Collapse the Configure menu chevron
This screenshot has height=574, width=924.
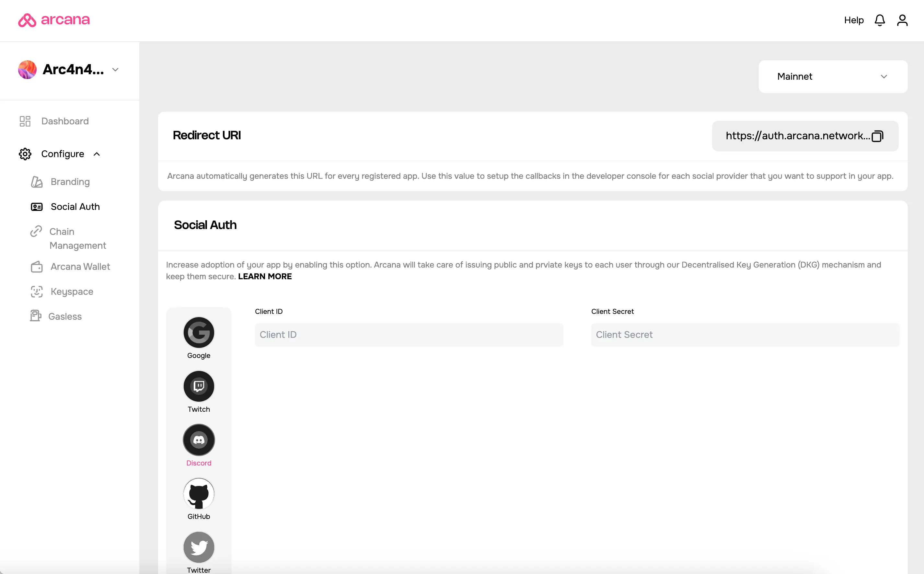click(x=97, y=154)
